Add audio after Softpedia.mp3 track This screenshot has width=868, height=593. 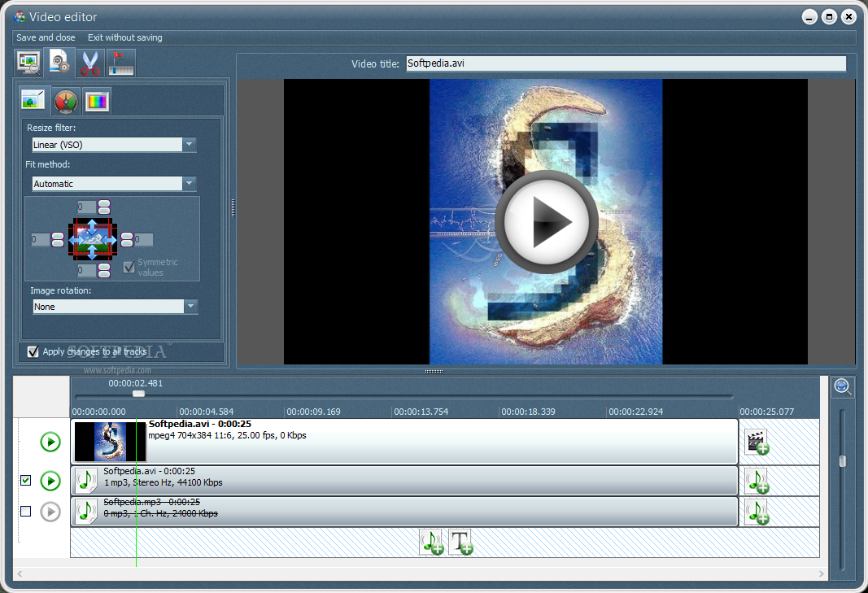click(x=757, y=512)
